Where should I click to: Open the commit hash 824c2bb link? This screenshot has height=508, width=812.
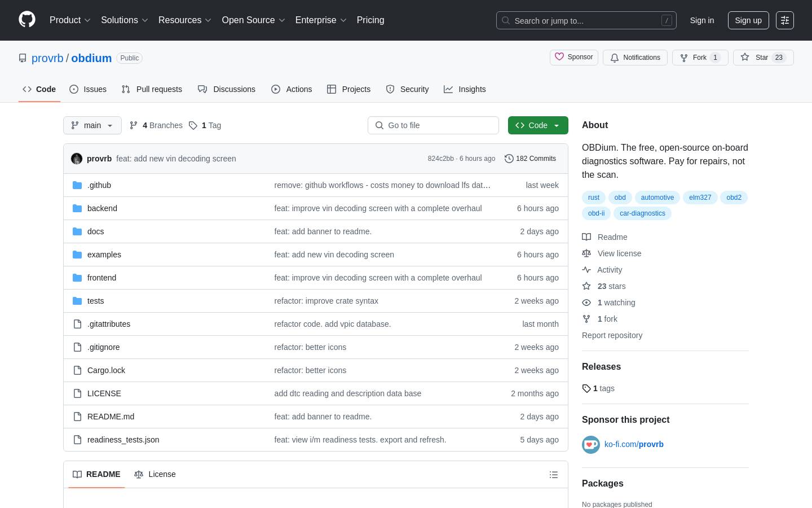coord(440,159)
